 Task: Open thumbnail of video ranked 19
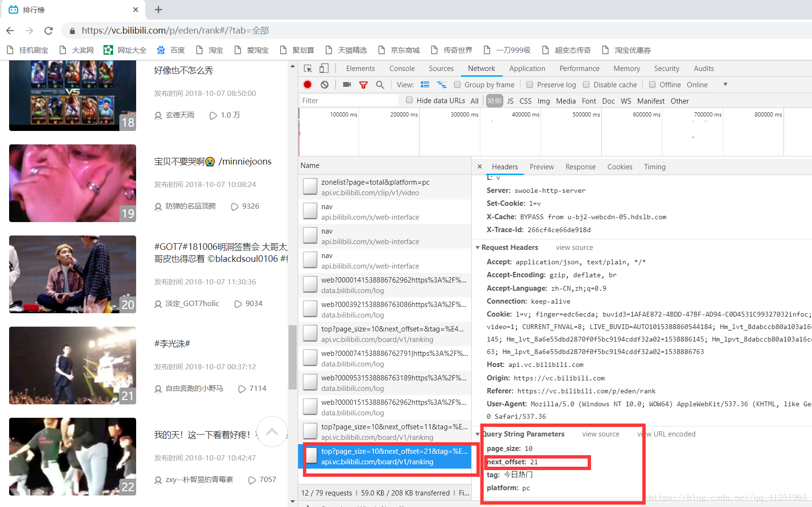pos(72,183)
